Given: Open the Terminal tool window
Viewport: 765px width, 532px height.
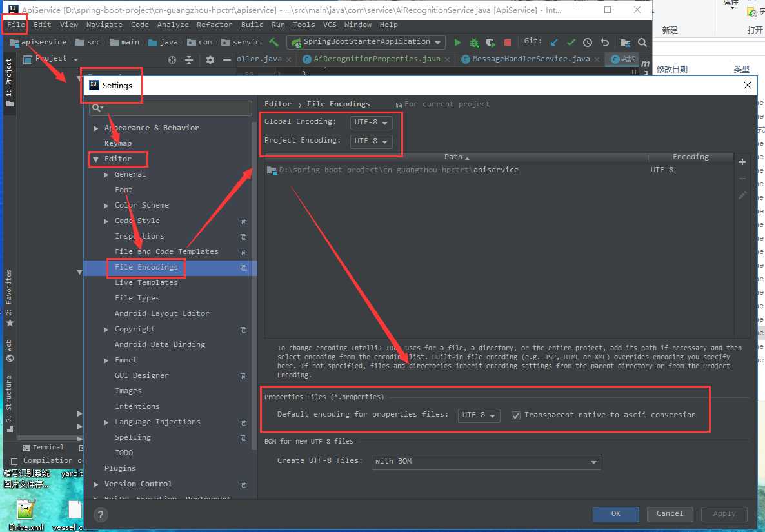Looking at the screenshot, I should [43, 447].
